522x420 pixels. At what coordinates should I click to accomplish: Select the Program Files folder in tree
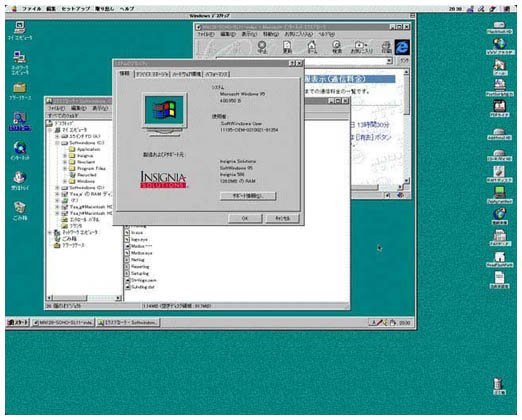click(x=87, y=168)
